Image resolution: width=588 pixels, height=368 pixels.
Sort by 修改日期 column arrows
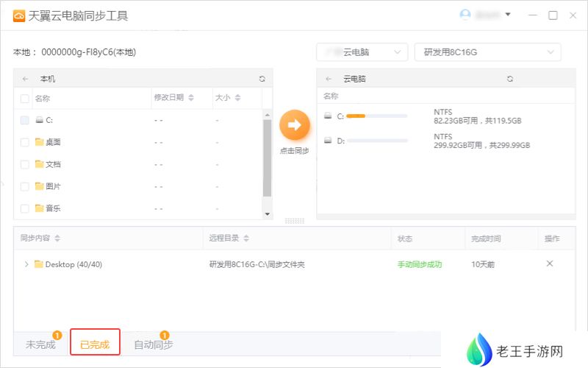[x=191, y=98]
